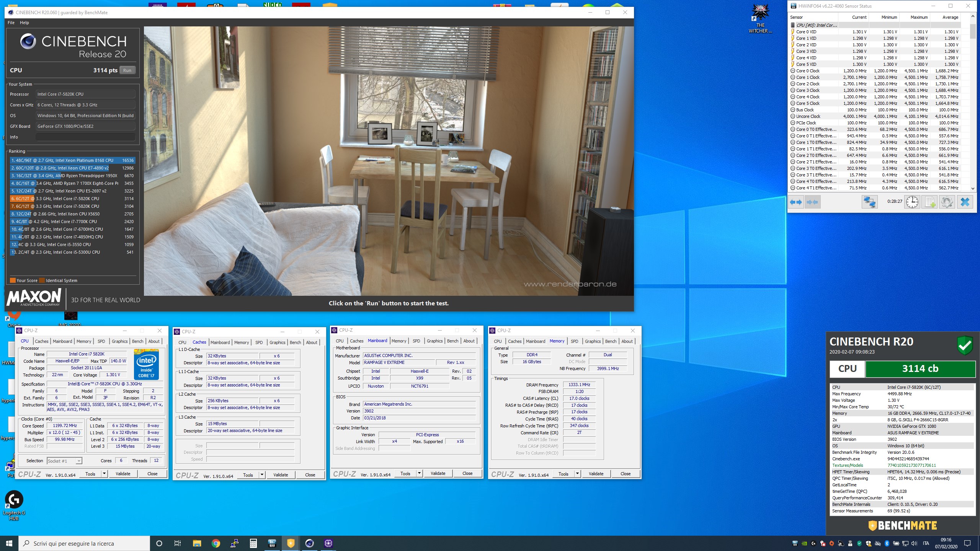Click the Windows search box on the taskbar

(x=84, y=543)
